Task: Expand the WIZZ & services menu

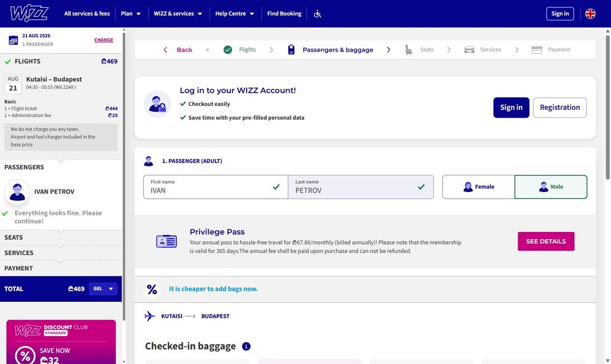Action: (178, 14)
